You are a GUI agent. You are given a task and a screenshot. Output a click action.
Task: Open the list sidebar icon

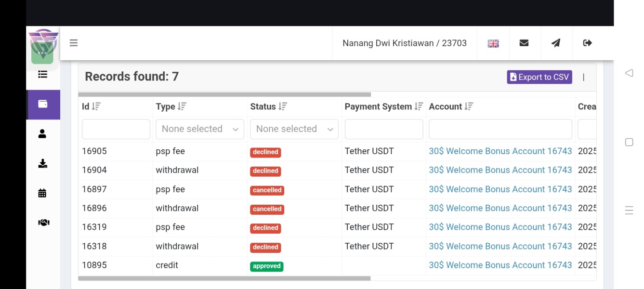coord(43,74)
